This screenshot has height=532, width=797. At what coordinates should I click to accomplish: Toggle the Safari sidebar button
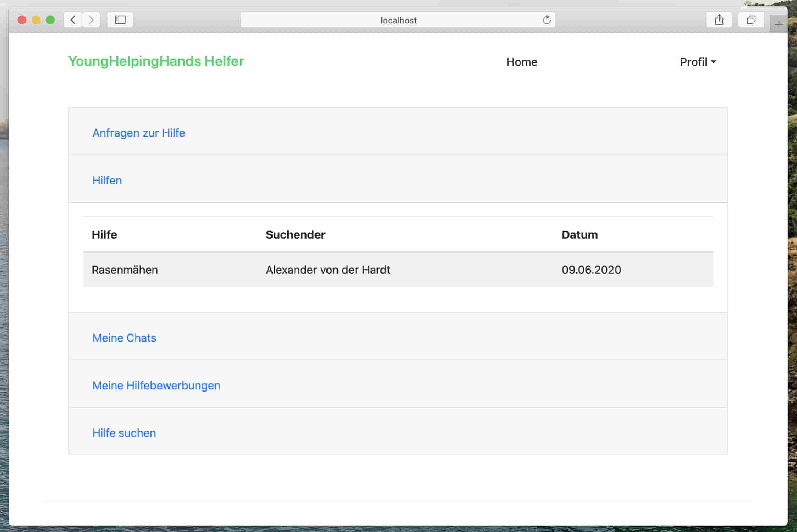pyautogui.click(x=120, y=20)
